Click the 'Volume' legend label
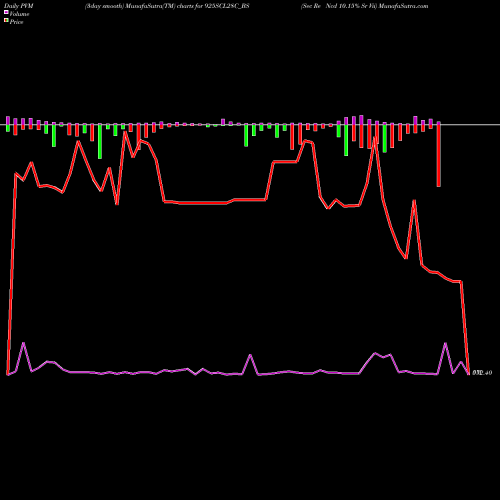This screenshot has width=500, height=500. coord(19,14)
